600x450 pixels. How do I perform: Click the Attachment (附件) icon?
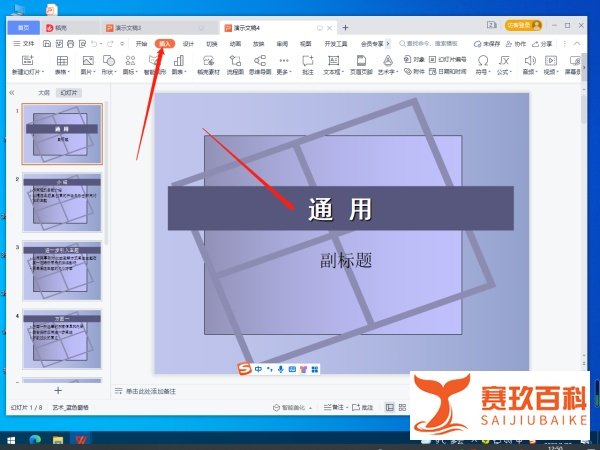(x=414, y=71)
